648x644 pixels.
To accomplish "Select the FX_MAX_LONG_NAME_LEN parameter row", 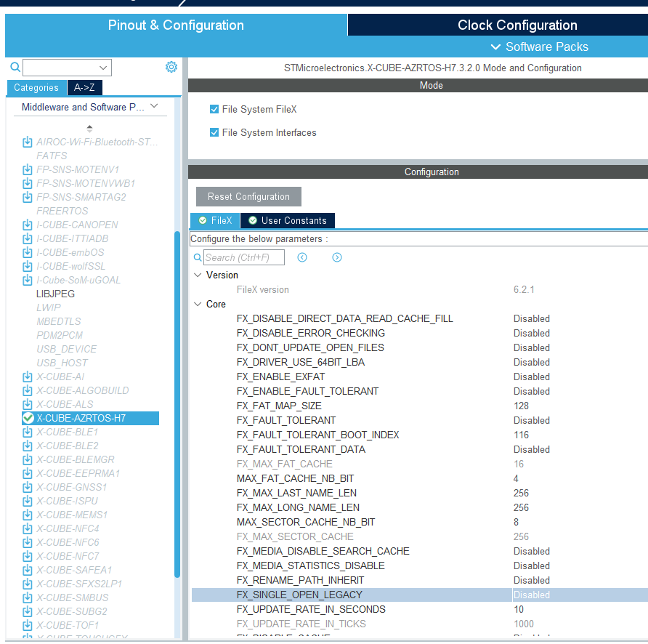I will 419,507.
